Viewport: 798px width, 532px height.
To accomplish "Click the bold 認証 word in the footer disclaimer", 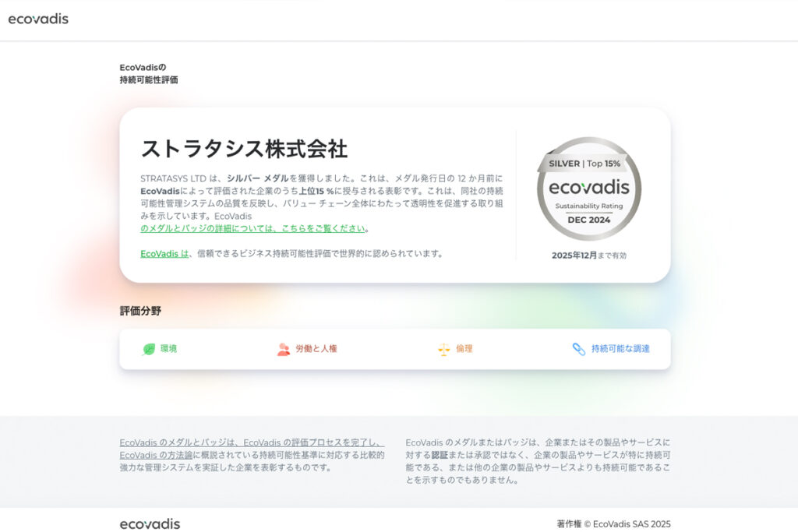I will [440, 455].
